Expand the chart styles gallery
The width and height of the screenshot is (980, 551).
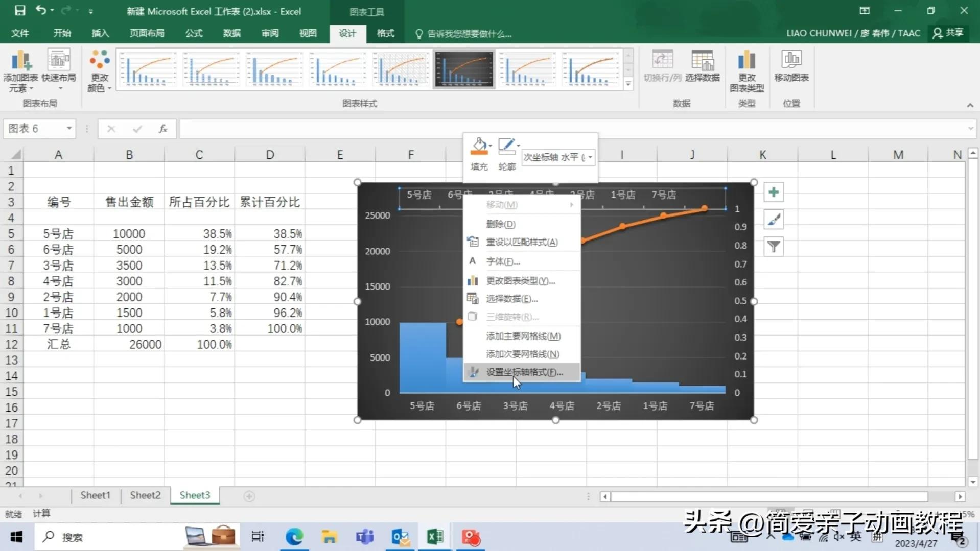click(x=628, y=84)
